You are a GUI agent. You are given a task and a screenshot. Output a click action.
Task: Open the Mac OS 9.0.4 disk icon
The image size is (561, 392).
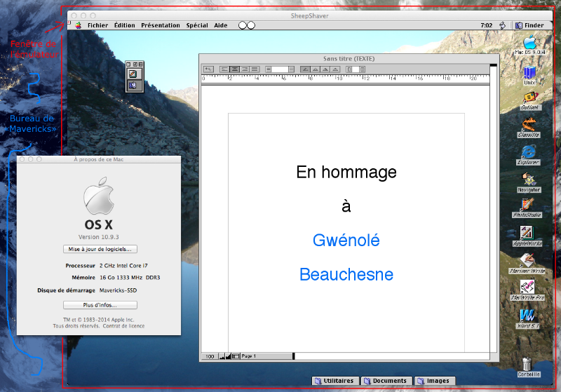(529, 45)
